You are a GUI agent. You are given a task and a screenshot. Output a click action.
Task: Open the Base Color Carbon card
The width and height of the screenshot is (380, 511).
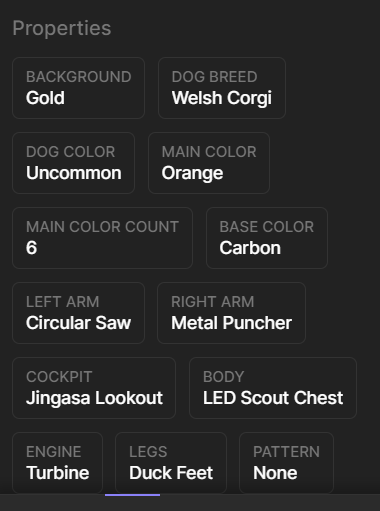click(x=267, y=238)
